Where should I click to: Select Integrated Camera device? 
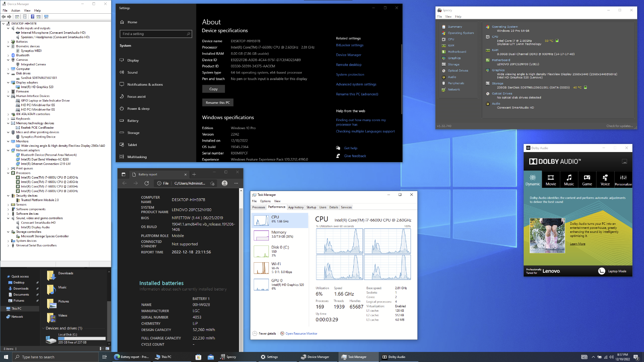[x=33, y=64]
